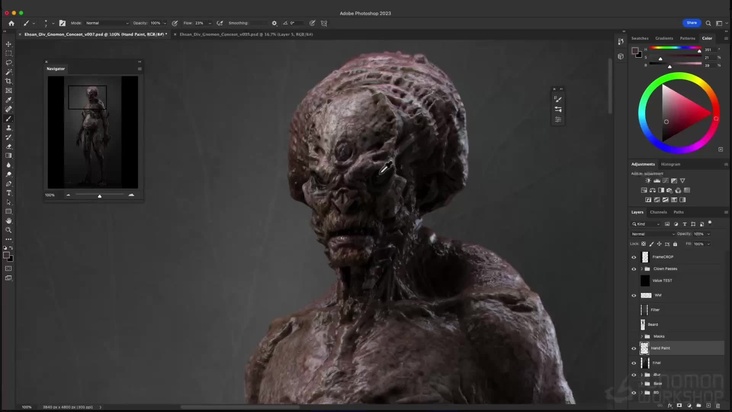Switch to the Histogram tab

(670, 164)
